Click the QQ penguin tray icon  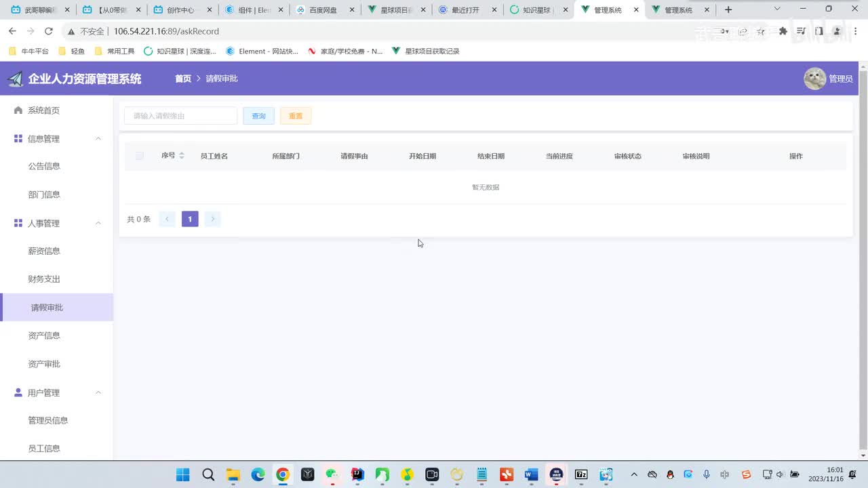coord(671,474)
